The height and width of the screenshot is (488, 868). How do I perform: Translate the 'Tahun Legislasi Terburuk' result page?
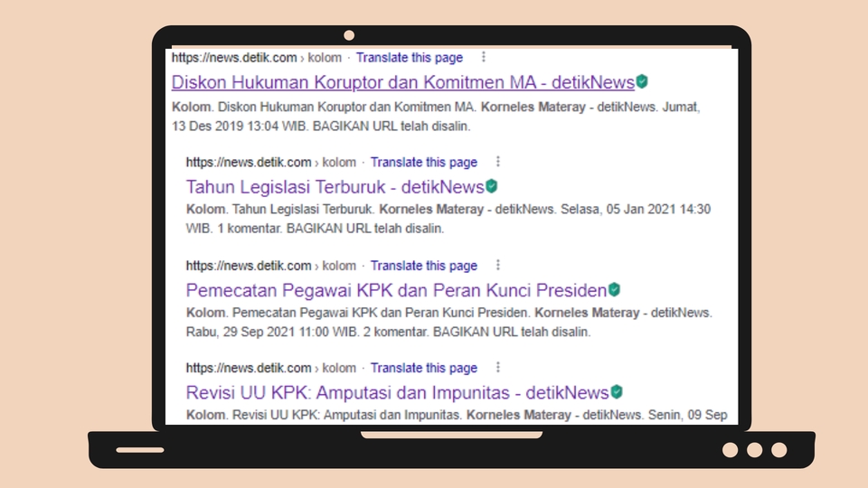423,162
